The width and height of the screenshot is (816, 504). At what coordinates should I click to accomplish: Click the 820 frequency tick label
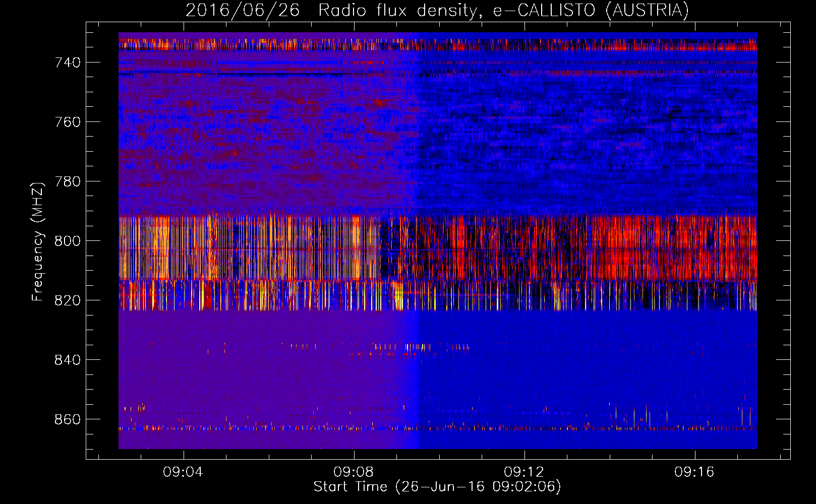point(68,300)
